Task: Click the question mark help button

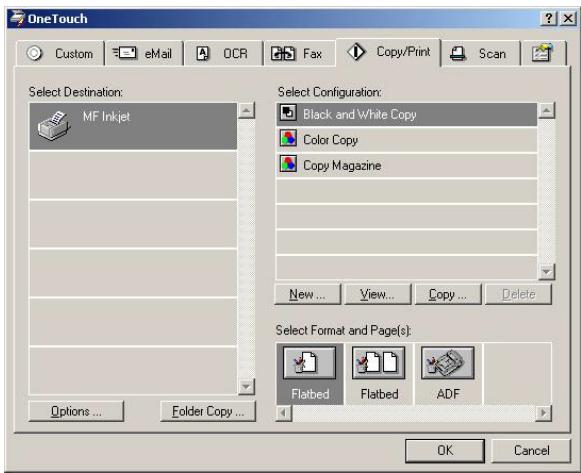Action: point(549,18)
